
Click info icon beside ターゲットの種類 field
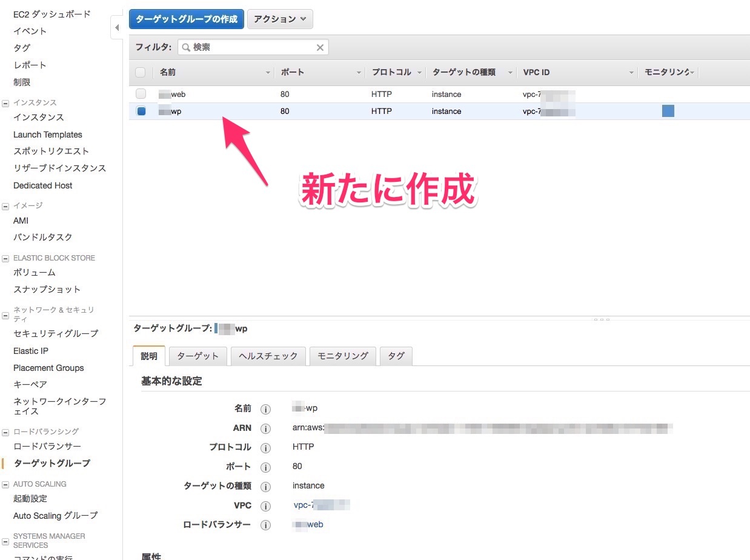pos(265,487)
